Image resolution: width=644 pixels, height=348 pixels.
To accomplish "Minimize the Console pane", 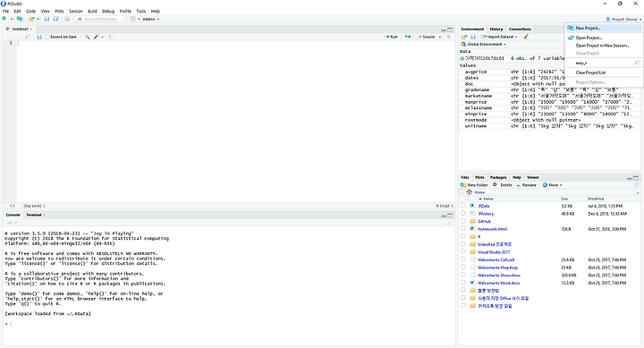I will (443, 216).
